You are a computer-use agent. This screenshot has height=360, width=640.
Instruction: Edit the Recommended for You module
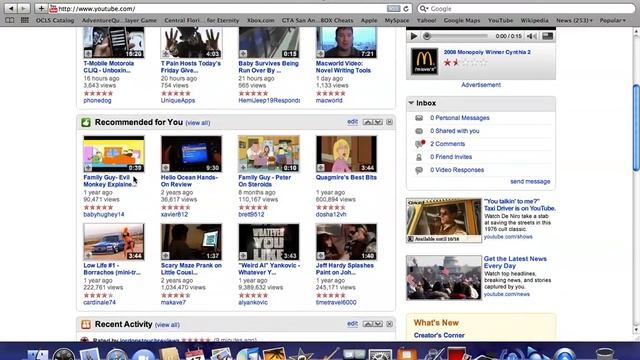coord(352,122)
